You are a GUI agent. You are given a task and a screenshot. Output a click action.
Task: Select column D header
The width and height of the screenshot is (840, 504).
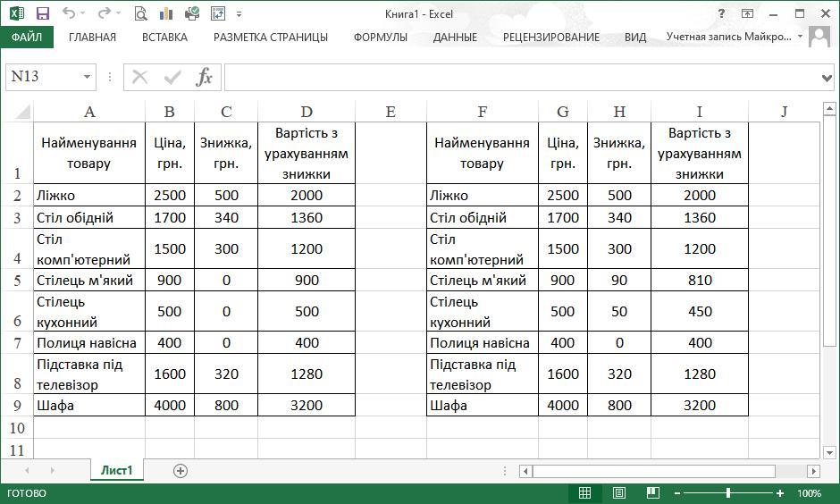307,112
